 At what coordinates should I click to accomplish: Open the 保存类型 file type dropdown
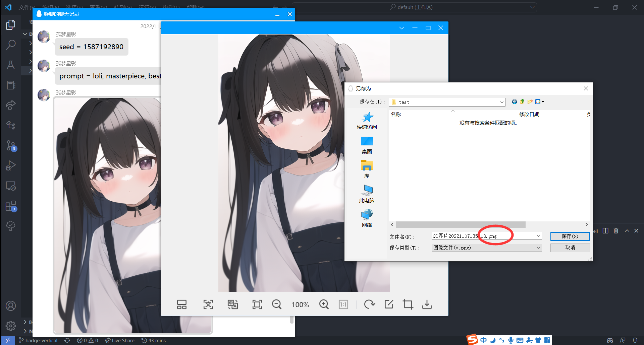[539, 248]
